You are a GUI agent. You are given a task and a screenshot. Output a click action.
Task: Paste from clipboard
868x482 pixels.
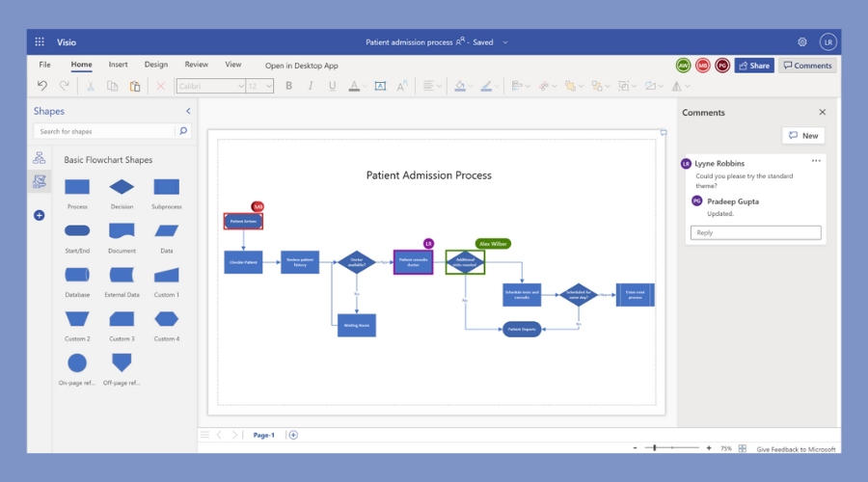(134, 87)
